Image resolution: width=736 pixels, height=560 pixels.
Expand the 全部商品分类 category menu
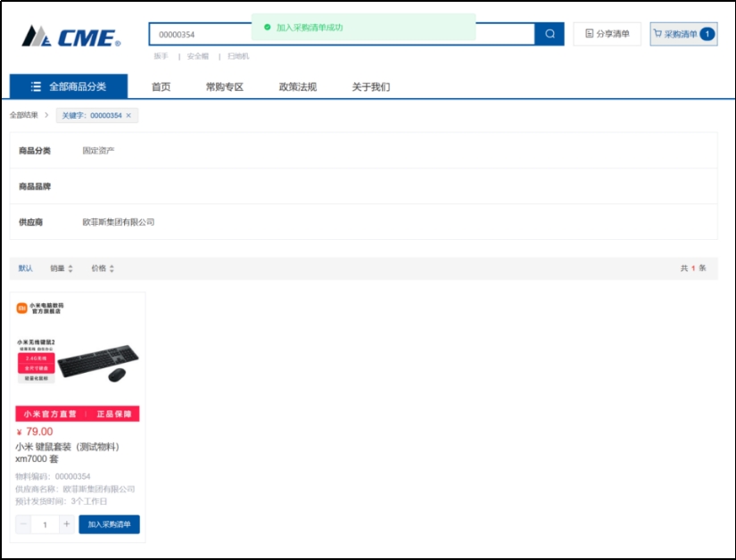(x=69, y=86)
